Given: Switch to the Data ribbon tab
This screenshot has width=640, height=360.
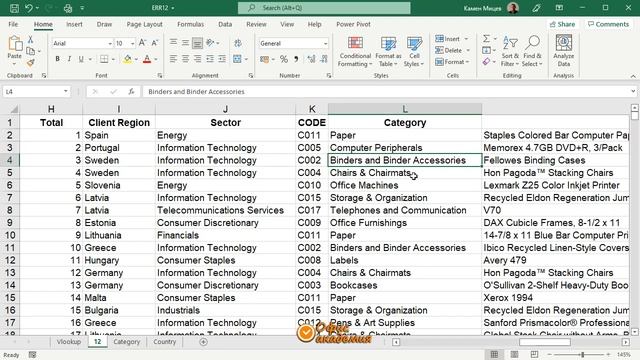Looking at the screenshot, I should [225, 24].
